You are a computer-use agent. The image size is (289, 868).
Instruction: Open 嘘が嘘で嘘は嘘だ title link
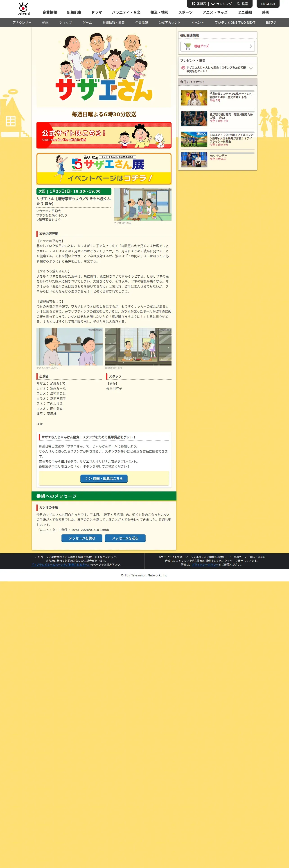[x=231, y=116]
